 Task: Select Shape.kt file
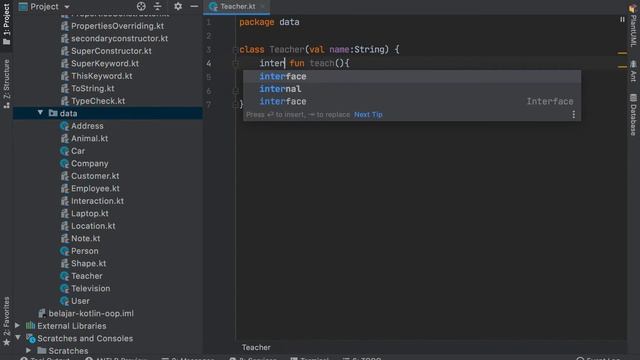tap(88, 263)
